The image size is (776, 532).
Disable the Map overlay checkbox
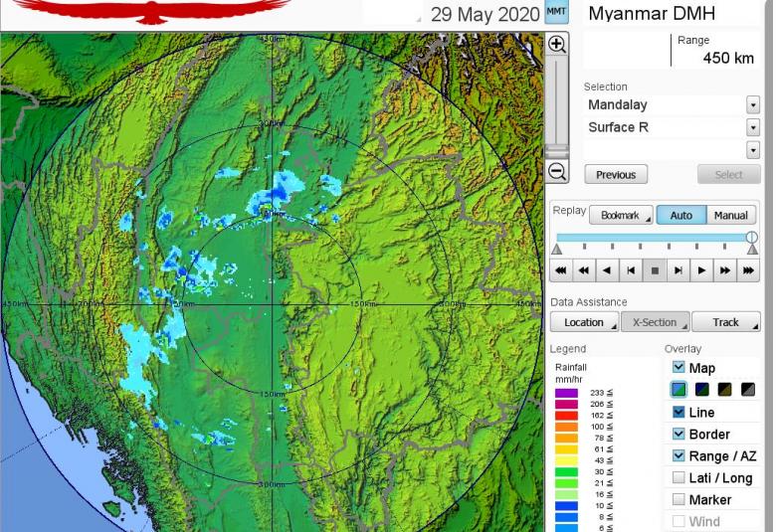pos(679,368)
